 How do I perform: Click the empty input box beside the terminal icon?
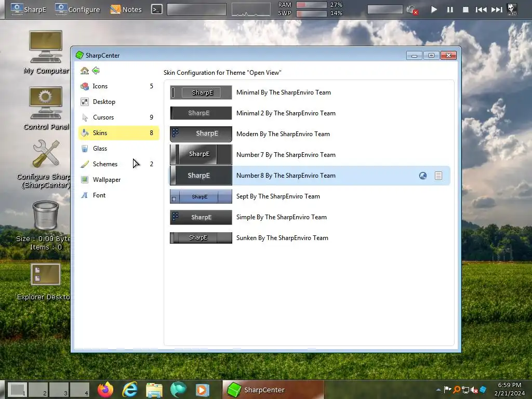(x=196, y=9)
